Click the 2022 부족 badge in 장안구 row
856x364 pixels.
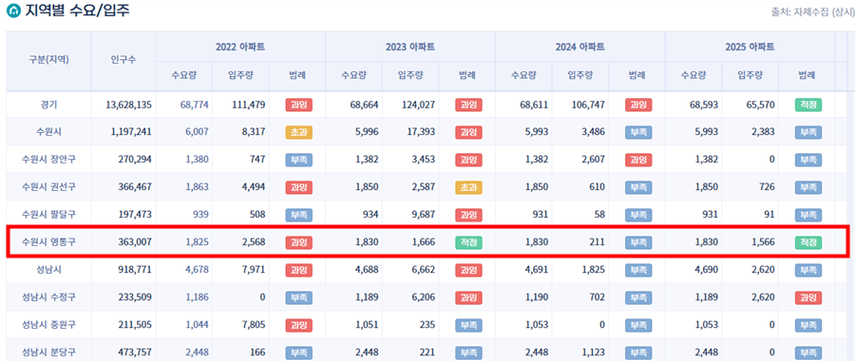tap(299, 159)
